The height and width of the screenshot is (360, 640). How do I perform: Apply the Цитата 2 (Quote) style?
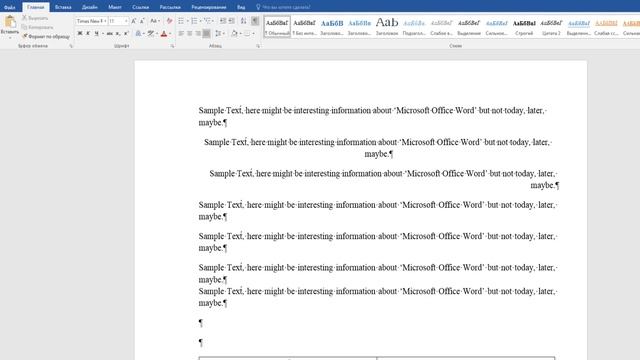pyautogui.click(x=551, y=27)
